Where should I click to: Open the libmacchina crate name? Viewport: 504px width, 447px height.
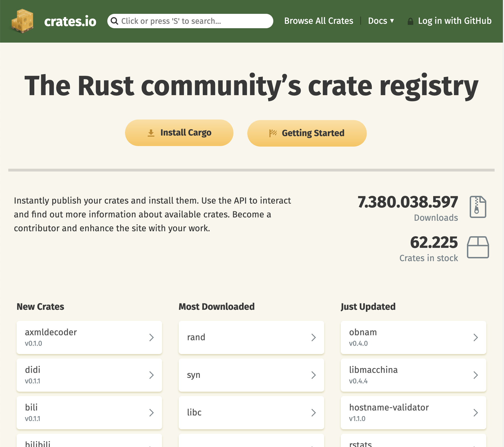(x=373, y=370)
